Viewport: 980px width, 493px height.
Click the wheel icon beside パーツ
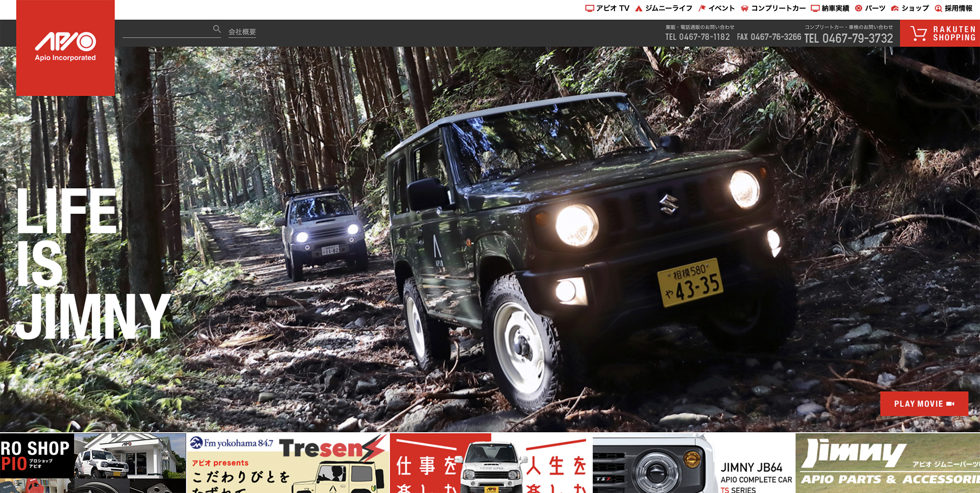click(858, 8)
